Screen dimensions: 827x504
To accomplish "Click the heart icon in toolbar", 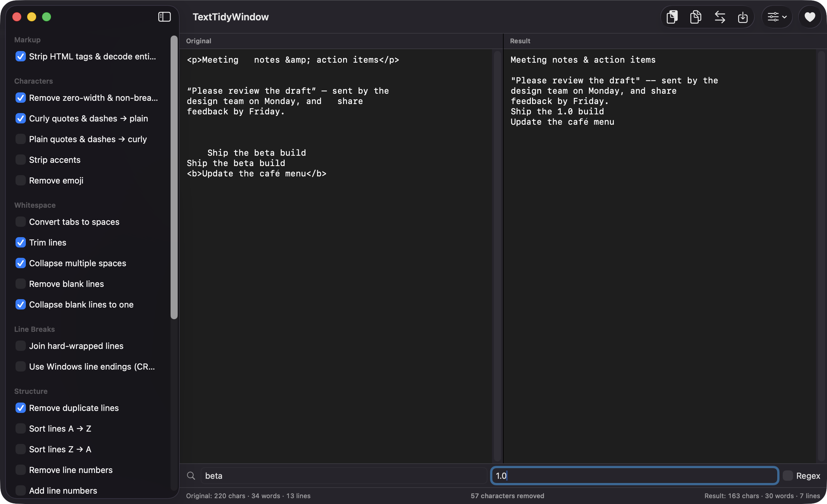I will [x=810, y=17].
